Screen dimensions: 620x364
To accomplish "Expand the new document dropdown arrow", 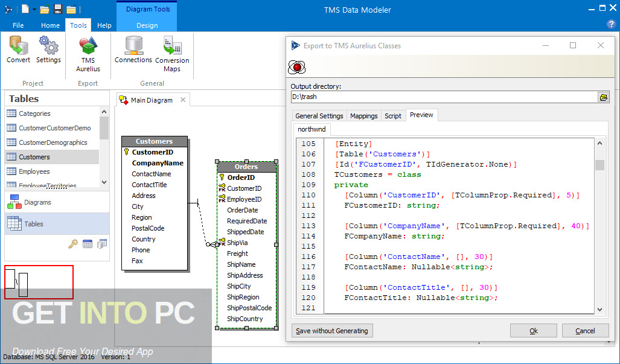I will click(x=34, y=9).
